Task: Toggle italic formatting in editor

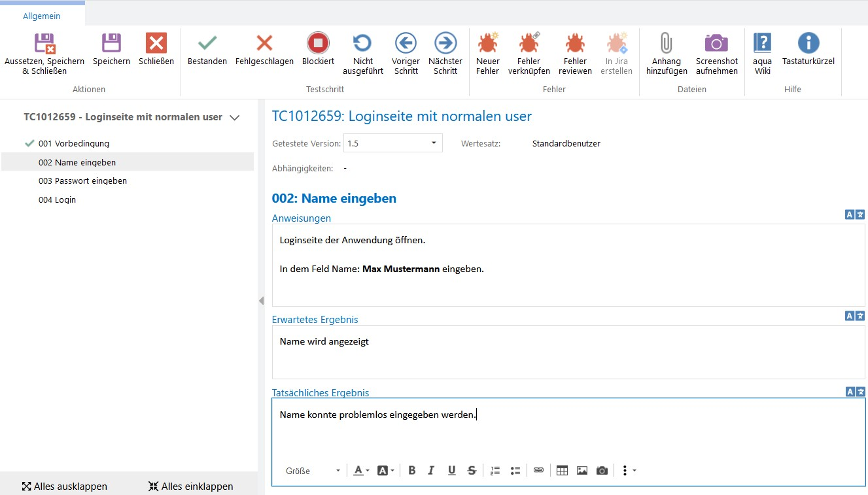Action: tap(431, 471)
